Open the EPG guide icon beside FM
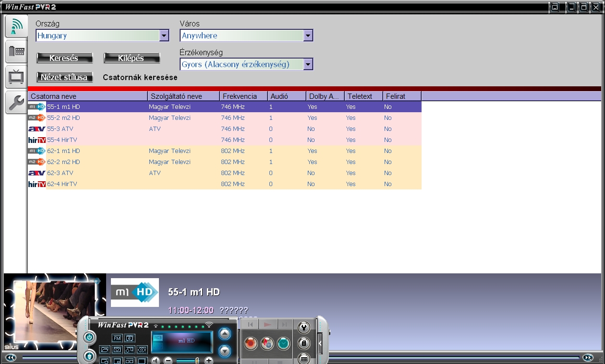The width and height of the screenshot is (605, 364). [130, 338]
